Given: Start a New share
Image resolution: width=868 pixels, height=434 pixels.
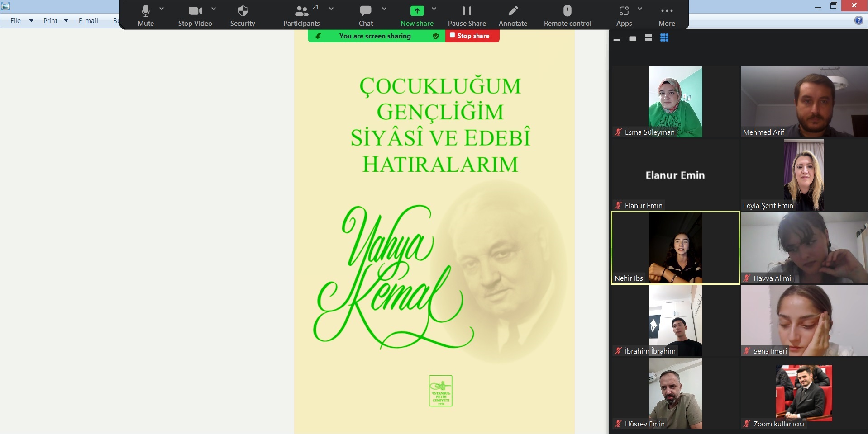Looking at the screenshot, I should tap(417, 15).
